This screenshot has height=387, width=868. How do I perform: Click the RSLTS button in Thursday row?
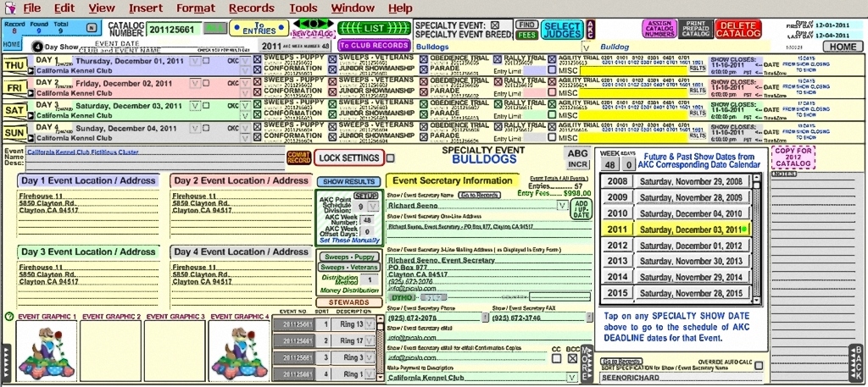click(x=698, y=69)
